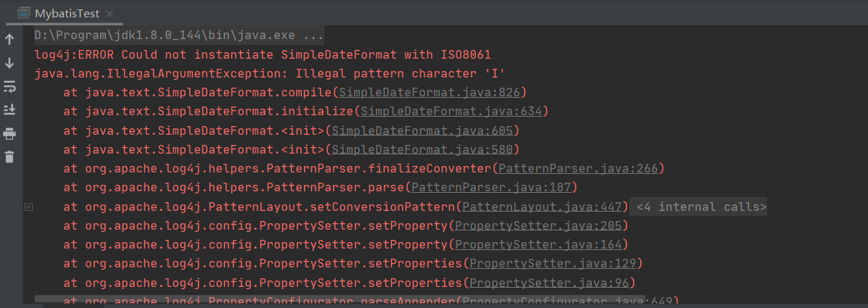This screenshot has width=868, height=308.
Task: Click the Print console icon
Action: (9, 134)
